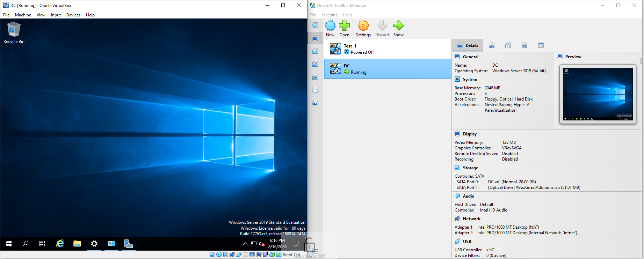Click the DC preview thumbnail
The image size is (644, 259).
pyautogui.click(x=598, y=94)
